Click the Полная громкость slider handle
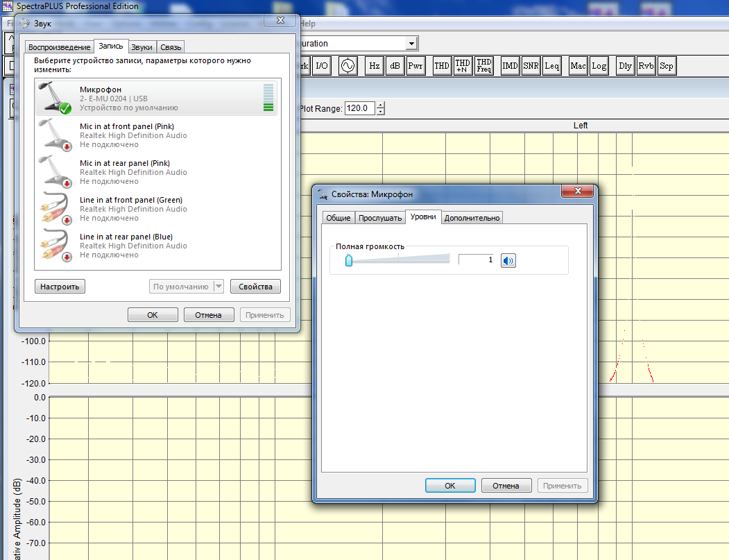Screen dimensions: 729x560 click(x=349, y=260)
